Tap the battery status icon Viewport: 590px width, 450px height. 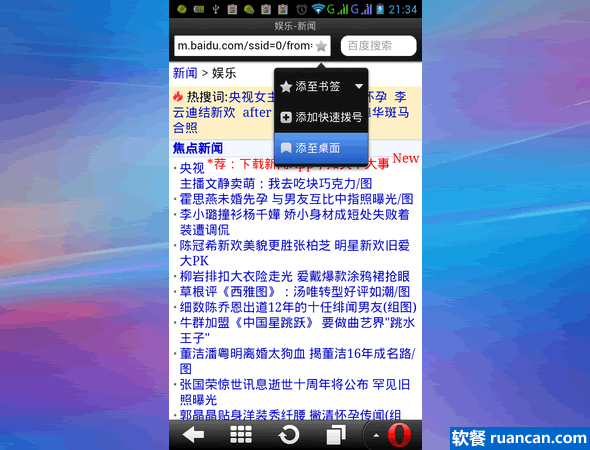click(380, 9)
